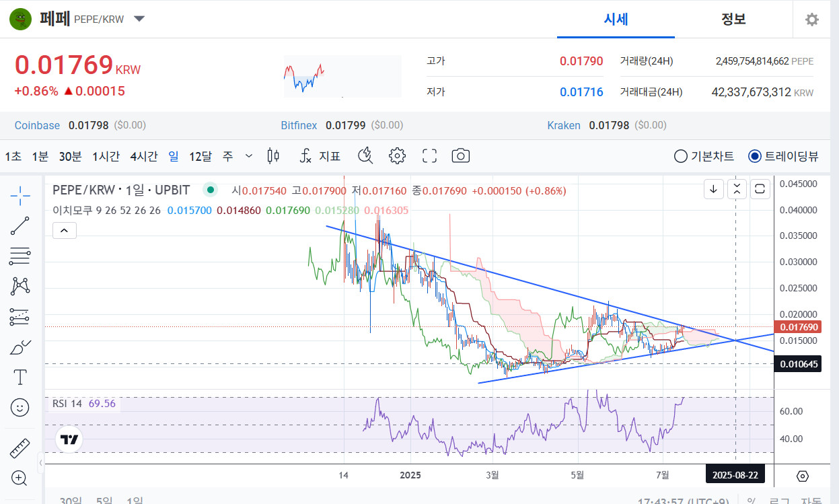
Task: Expand the additional time intervals chevron
Action: 249,156
